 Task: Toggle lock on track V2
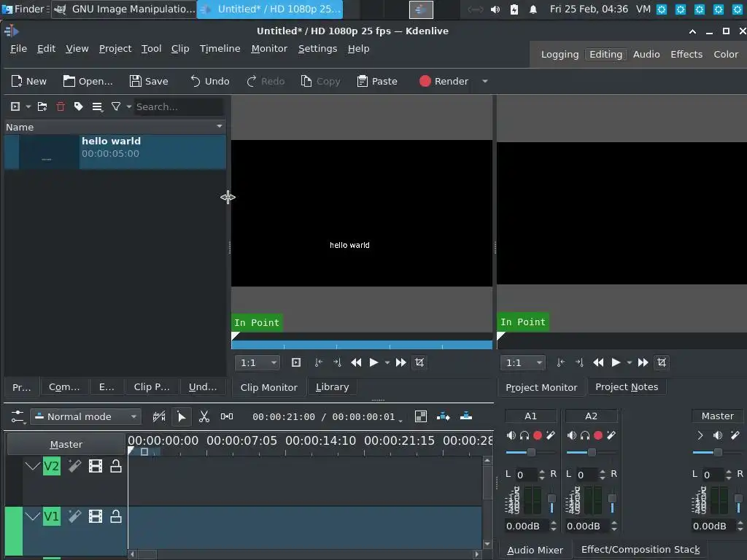(x=116, y=466)
